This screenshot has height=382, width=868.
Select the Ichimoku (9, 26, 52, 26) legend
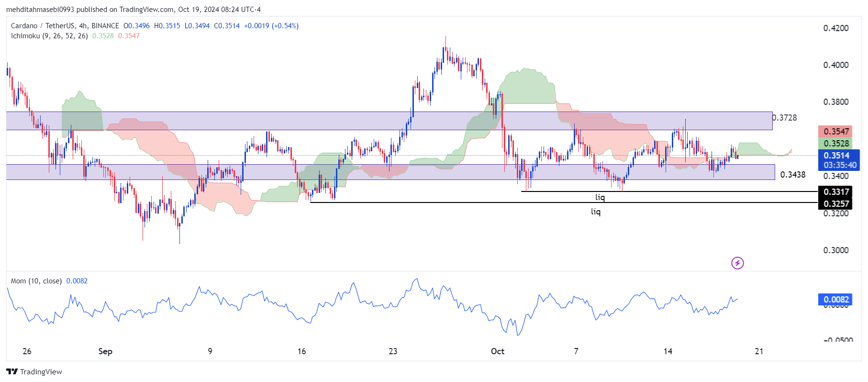(x=49, y=36)
